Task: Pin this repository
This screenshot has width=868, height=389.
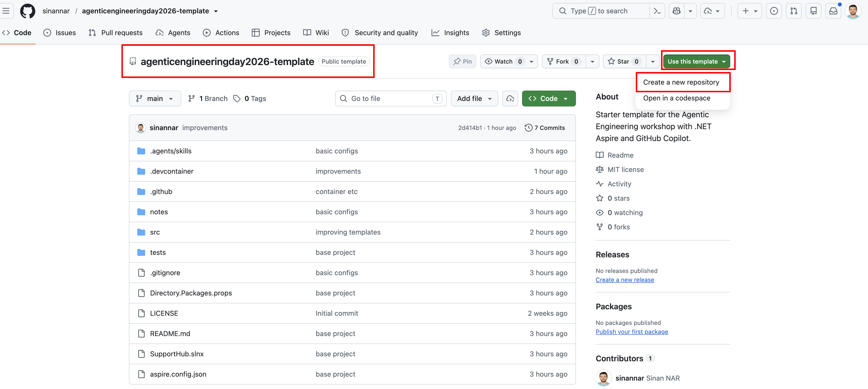Action: [x=462, y=61]
